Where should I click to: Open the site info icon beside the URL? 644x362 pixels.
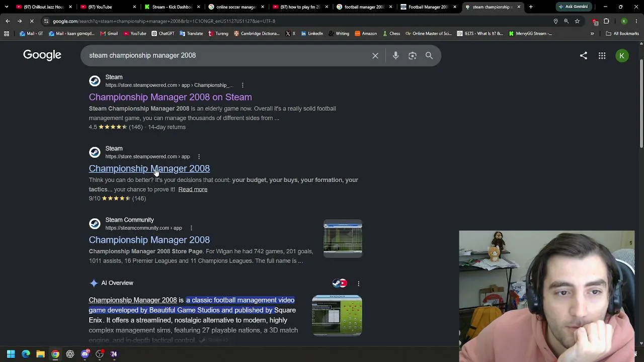46,21
